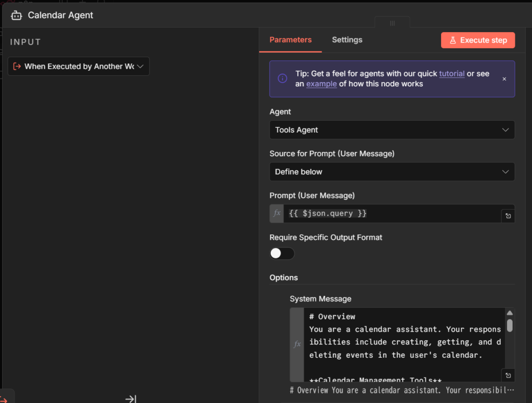Dismiss the tip banner with the X
This screenshot has height=403, width=532.
[x=504, y=79]
